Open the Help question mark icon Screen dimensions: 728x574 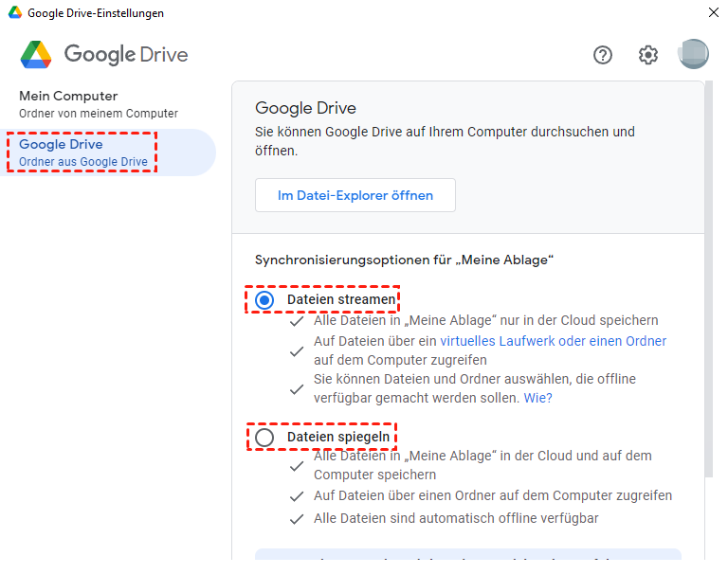pyautogui.click(x=603, y=55)
